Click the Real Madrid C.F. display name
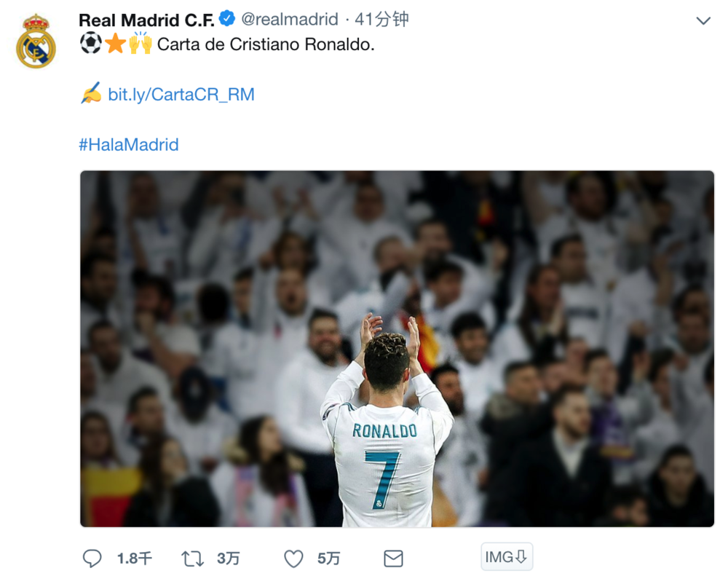The image size is (728, 576). coord(146,20)
